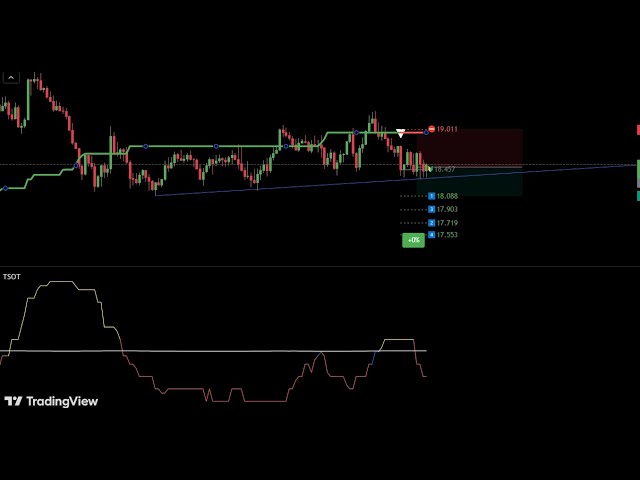Viewport: 640px width, 480px height.
Task: Select the 18.088 target price label
Action: [x=447, y=196]
